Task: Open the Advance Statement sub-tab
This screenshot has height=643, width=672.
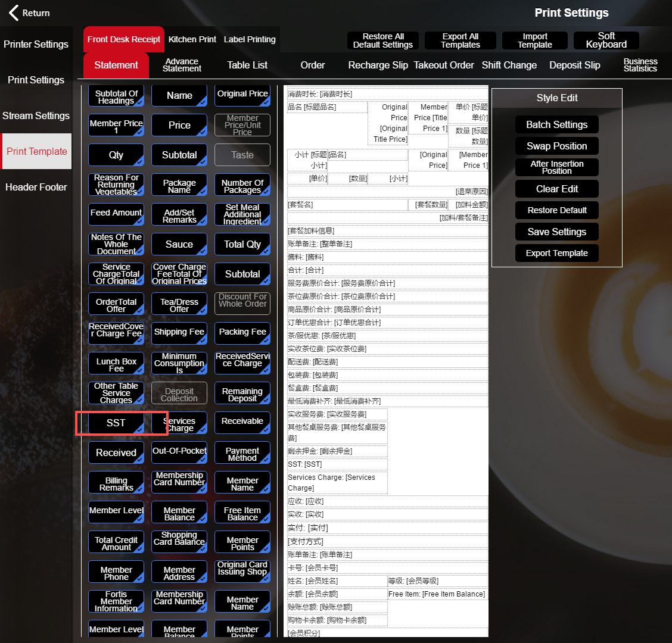Action: [182, 65]
